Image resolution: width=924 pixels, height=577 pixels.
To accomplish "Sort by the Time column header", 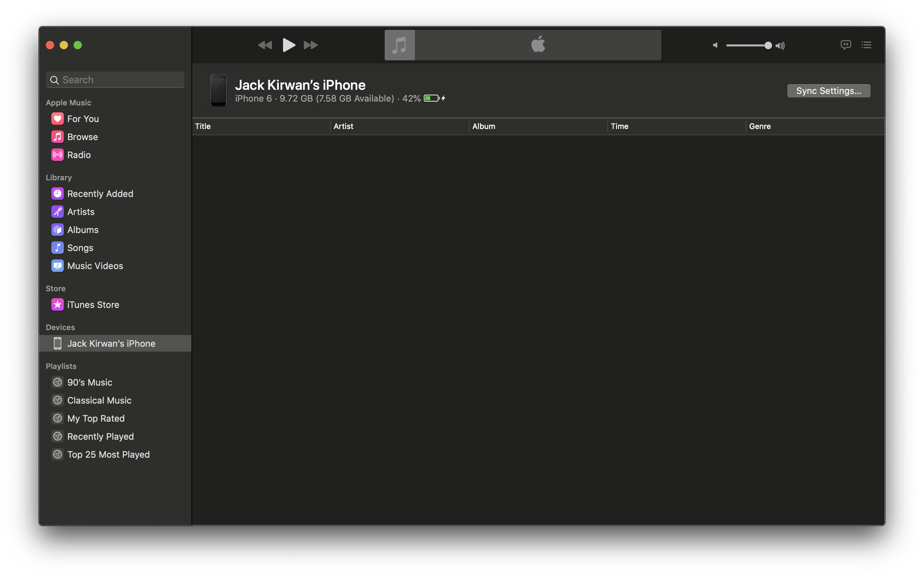I will [677, 126].
